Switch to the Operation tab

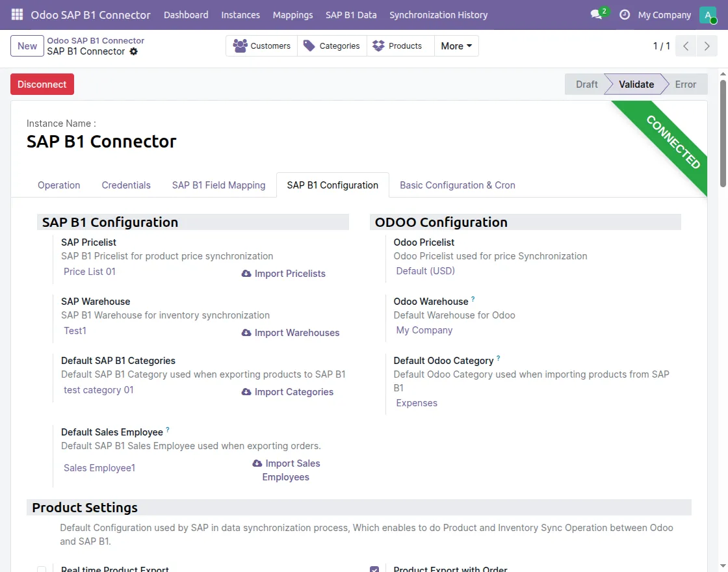click(x=59, y=185)
